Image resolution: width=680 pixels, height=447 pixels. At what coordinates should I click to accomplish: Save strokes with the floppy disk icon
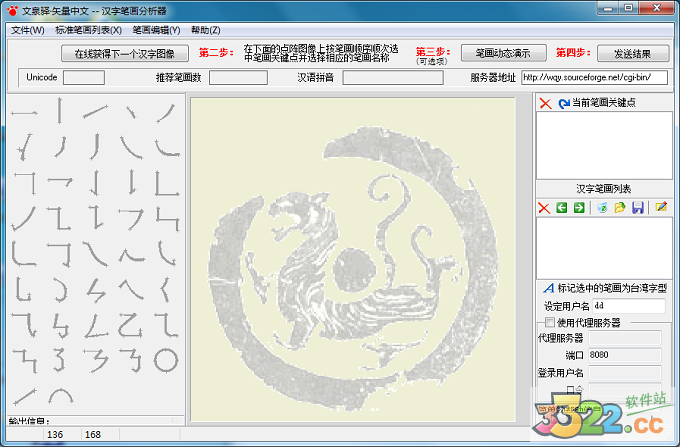[638, 208]
